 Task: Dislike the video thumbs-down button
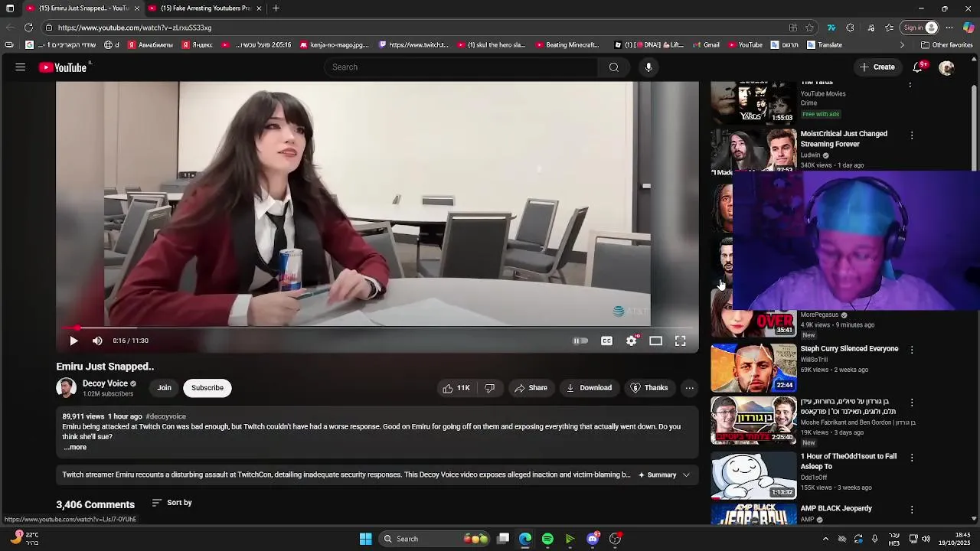[x=489, y=388]
